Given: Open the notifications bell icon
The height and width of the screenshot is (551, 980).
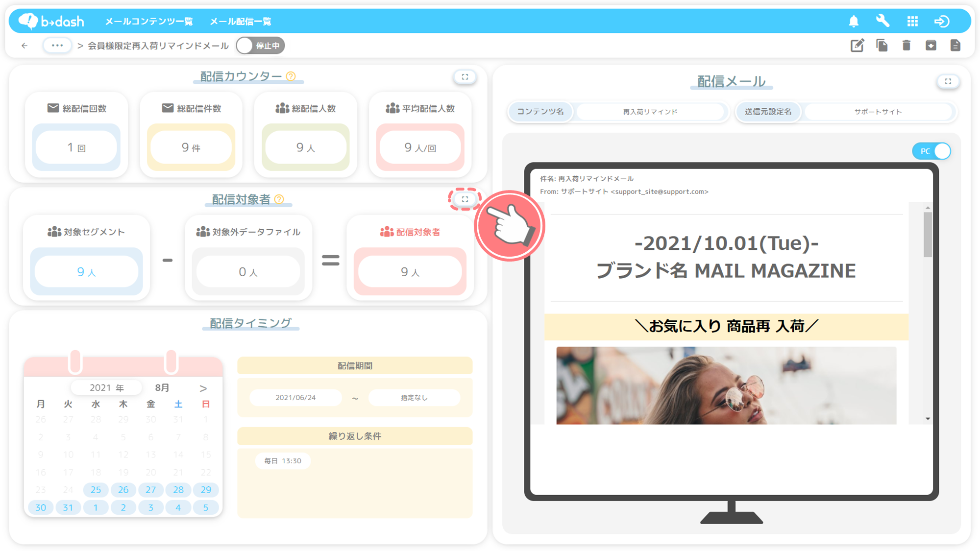Looking at the screenshot, I should (x=854, y=21).
